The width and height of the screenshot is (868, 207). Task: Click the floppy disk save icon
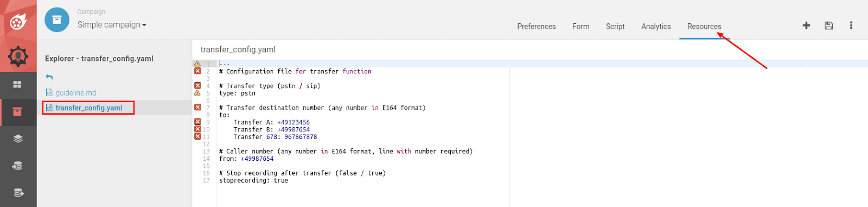pos(828,26)
